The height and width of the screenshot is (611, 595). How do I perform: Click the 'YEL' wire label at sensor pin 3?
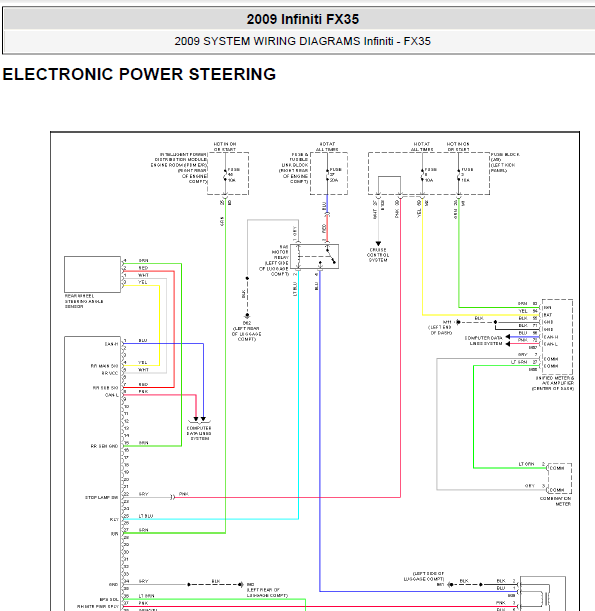click(143, 282)
